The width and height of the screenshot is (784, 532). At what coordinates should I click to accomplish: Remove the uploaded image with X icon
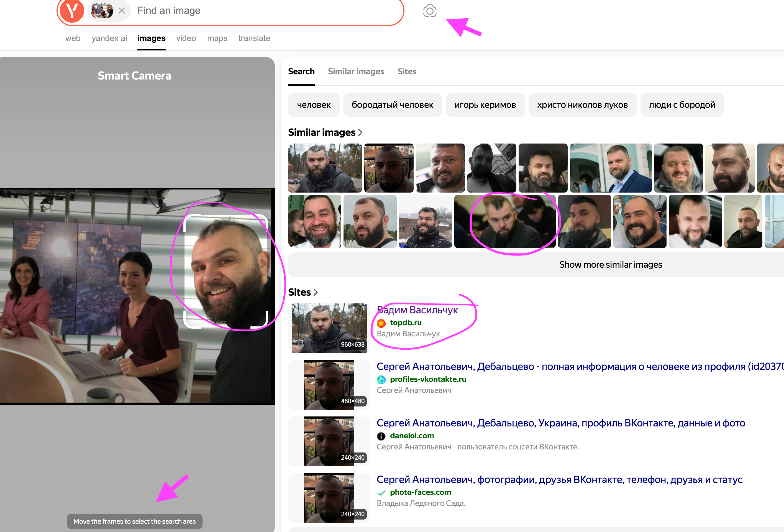click(x=122, y=11)
